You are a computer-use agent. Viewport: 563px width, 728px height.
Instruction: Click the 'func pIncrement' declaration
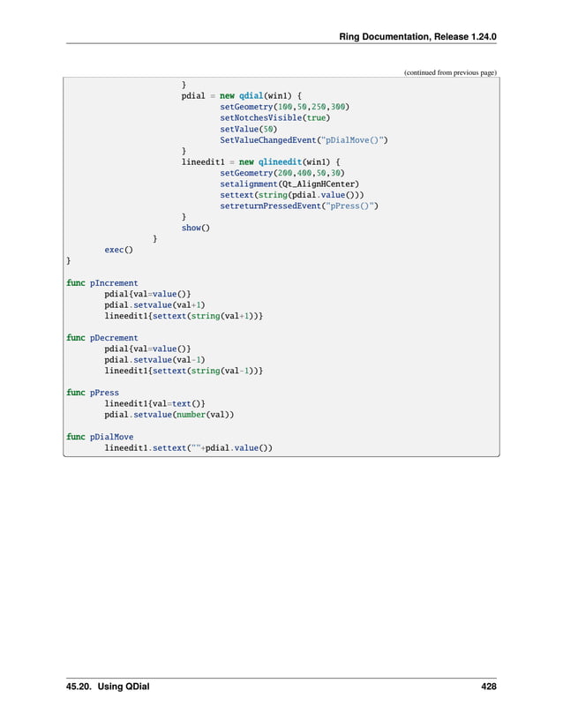(101, 282)
